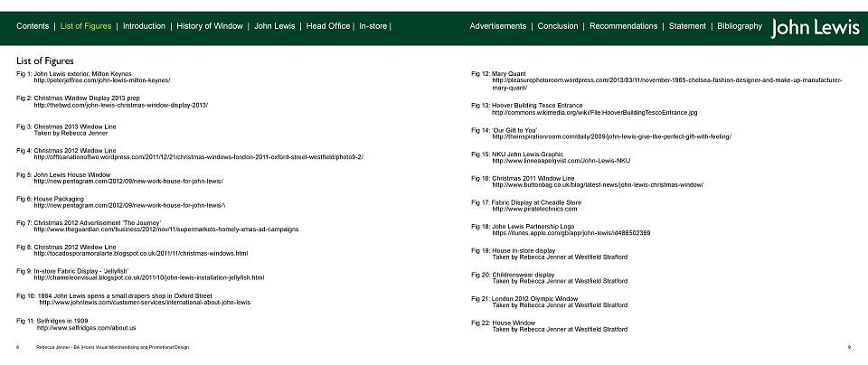Open linneaapelqvist John-Lewis-NKU link
The height and width of the screenshot is (365, 868).
point(561,161)
